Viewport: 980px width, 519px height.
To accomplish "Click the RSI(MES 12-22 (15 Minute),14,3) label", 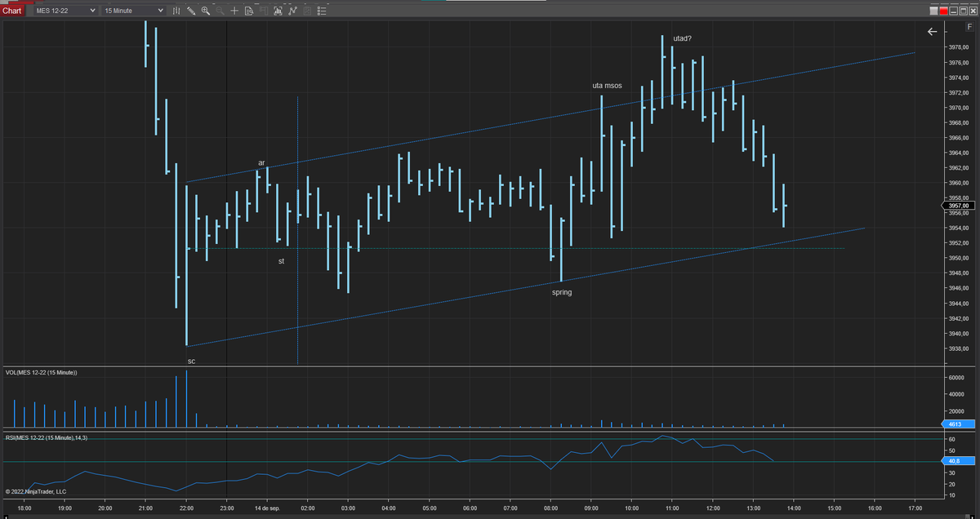I will coord(46,438).
